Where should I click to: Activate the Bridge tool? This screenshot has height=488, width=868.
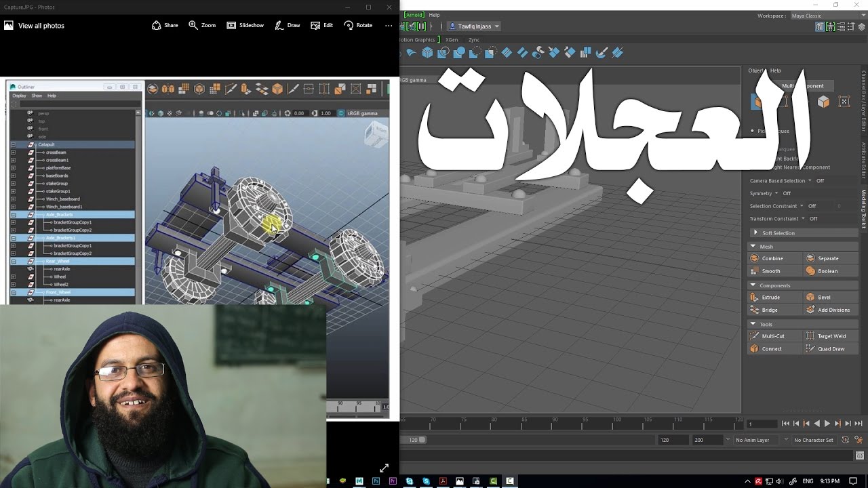[774, 310]
